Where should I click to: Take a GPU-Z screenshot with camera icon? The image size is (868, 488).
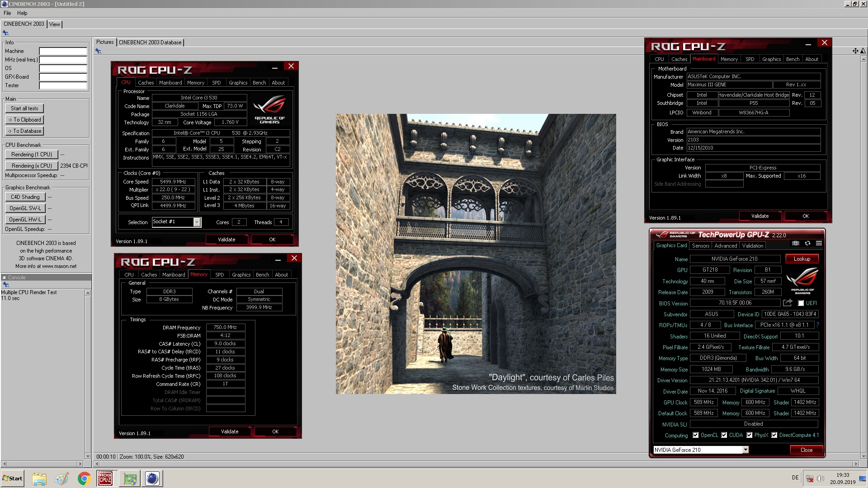796,243
